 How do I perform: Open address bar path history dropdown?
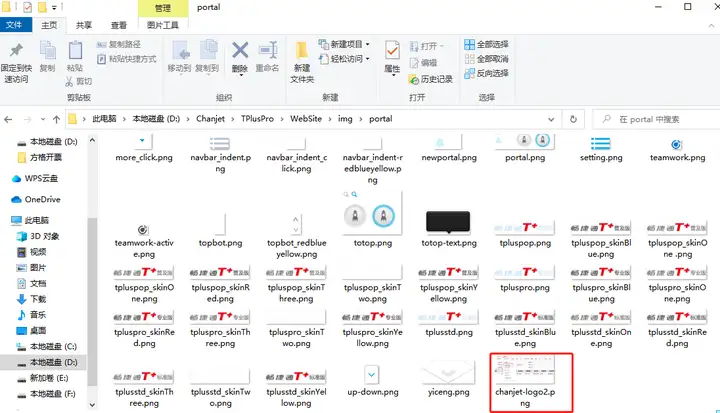(x=551, y=119)
